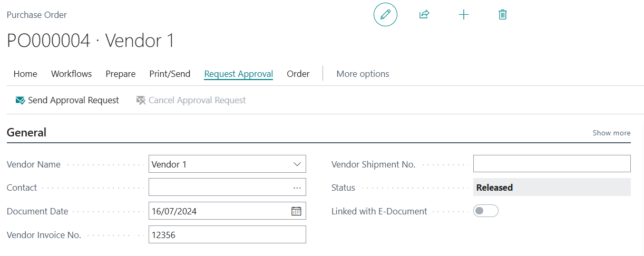Click the share icon
This screenshot has width=644, height=256.
click(x=424, y=15)
